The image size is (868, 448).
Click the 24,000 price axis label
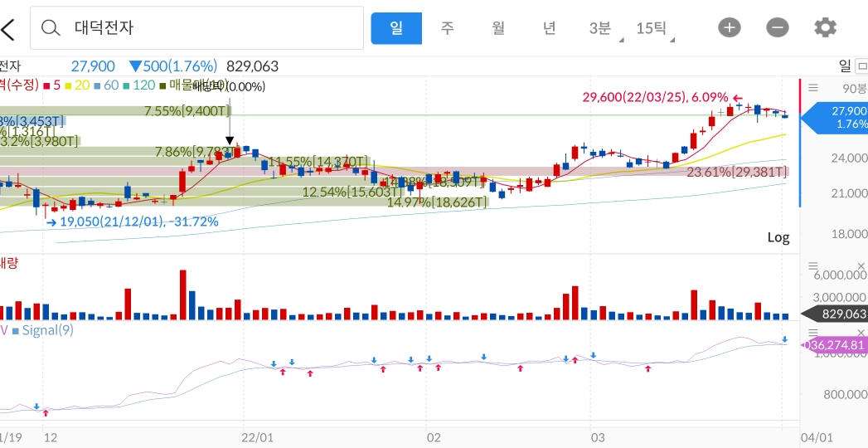click(849, 158)
